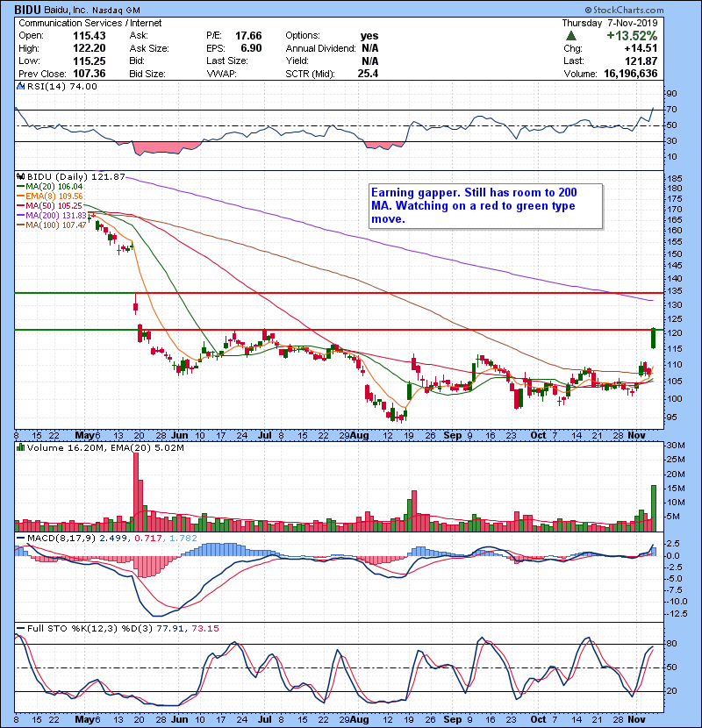Screen dimensions: 702x728
Task: Click the RSI(14) 74.00 panel label
Action: 62,86
